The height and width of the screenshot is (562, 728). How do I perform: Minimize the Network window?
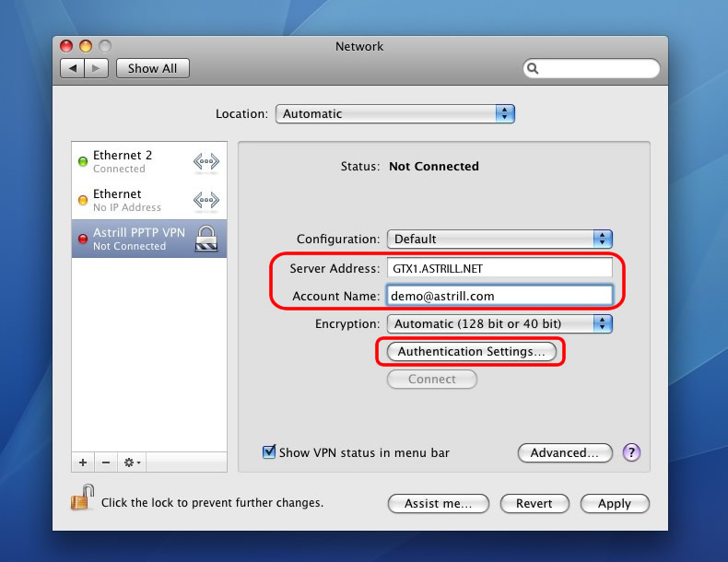(86, 46)
